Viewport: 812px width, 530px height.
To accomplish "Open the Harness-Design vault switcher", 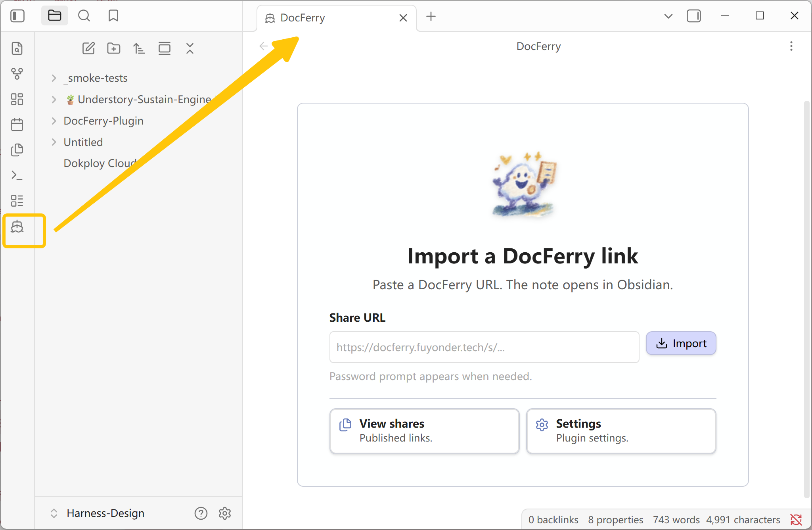I will pyautogui.click(x=97, y=513).
